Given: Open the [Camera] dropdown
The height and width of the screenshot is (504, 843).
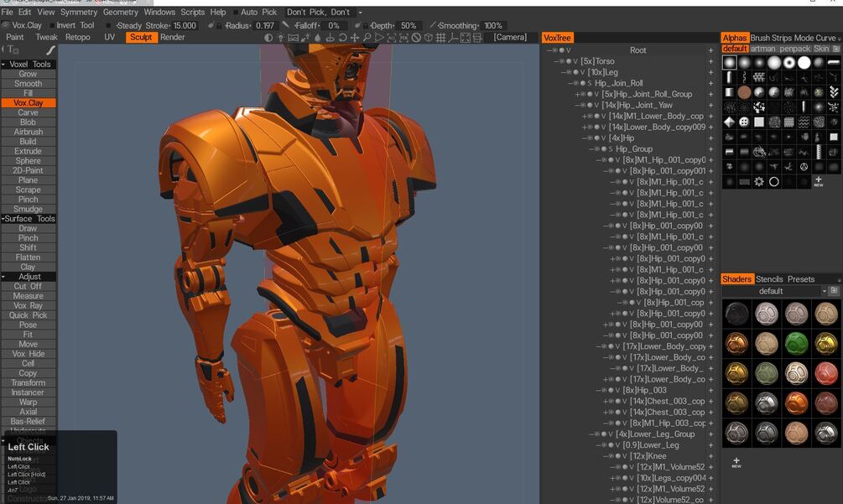Looking at the screenshot, I should tap(510, 37).
